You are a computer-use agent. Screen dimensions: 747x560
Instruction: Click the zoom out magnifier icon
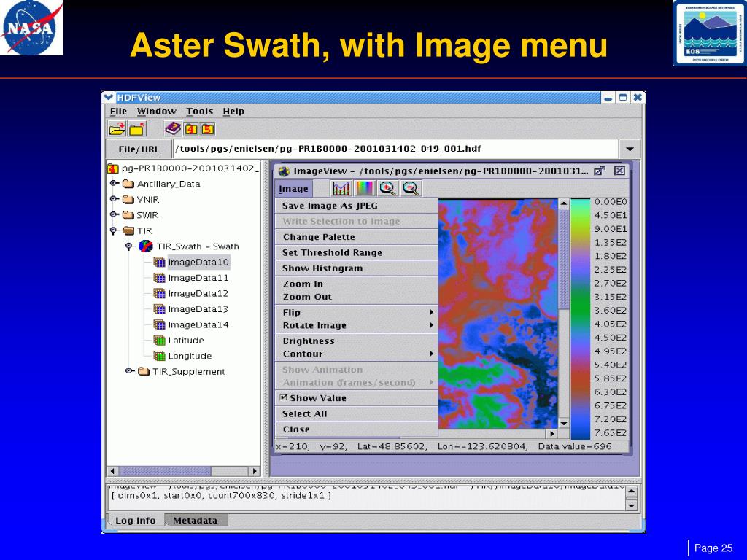pos(411,189)
